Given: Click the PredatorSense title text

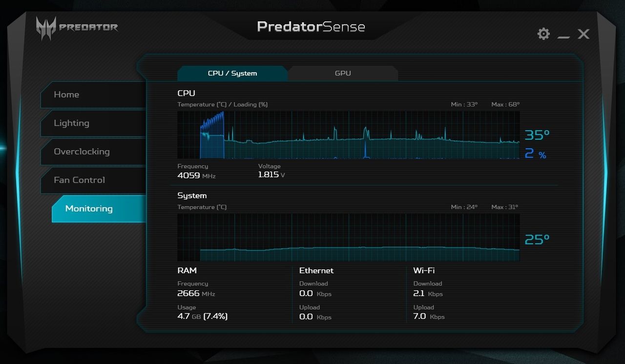Looking at the screenshot, I should 311,26.
